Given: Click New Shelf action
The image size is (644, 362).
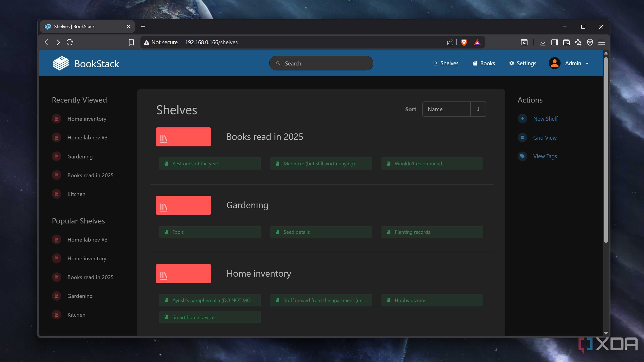Looking at the screenshot, I should coord(538,119).
